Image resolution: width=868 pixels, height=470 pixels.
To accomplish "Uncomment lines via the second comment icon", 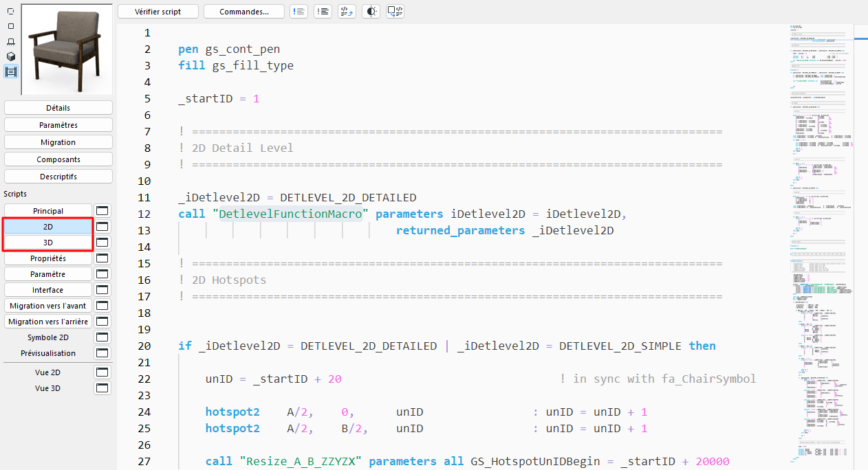I will pyautogui.click(x=323, y=11).
